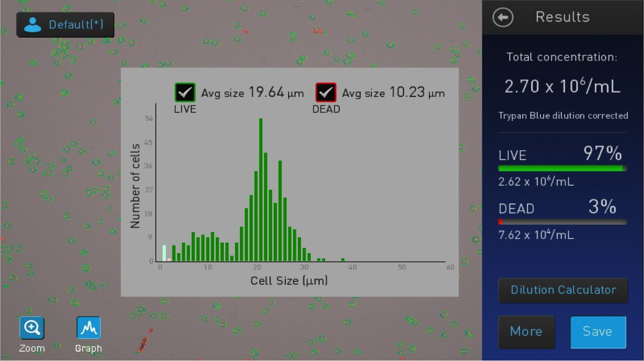This screenshot has width=644, height=361.
Task: Tap the Zoom magnifier icon
Action: 32,328
